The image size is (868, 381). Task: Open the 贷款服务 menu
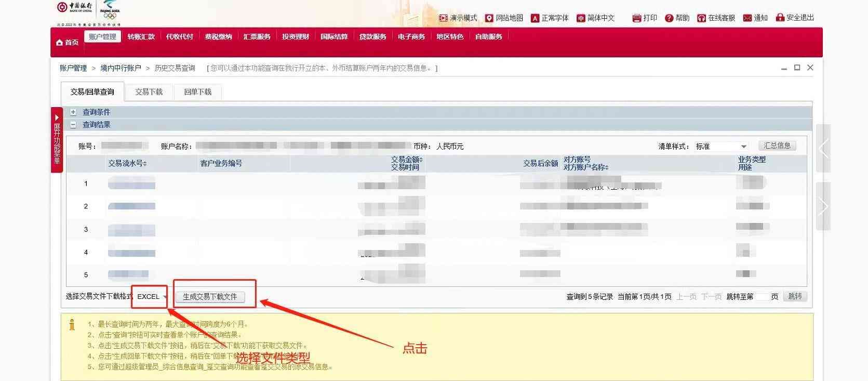point(372,36)
